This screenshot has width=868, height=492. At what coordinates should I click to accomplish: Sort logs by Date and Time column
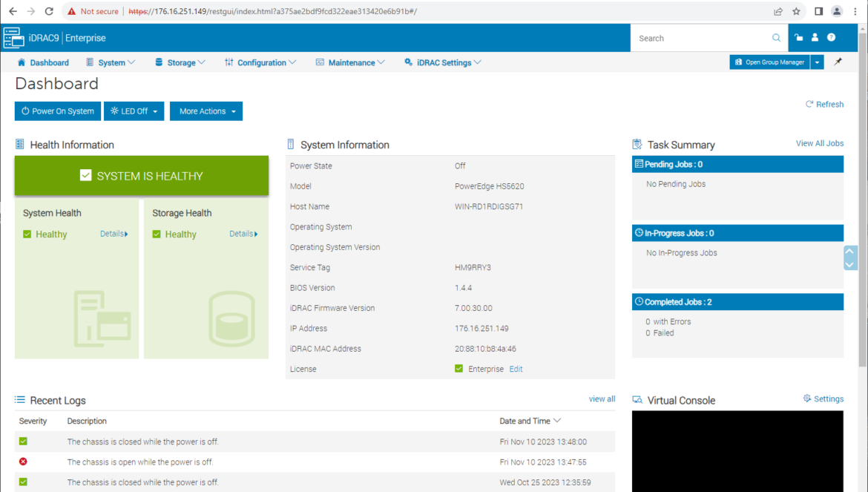click(530, 422)
